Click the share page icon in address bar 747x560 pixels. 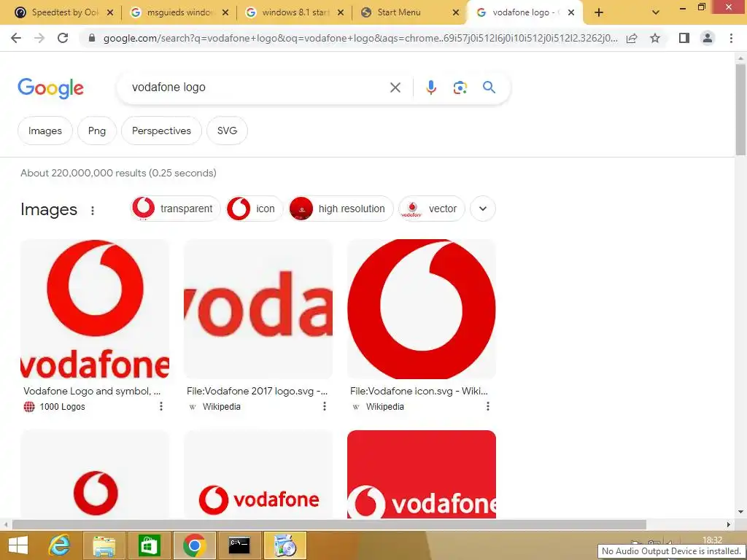[632, 38]
